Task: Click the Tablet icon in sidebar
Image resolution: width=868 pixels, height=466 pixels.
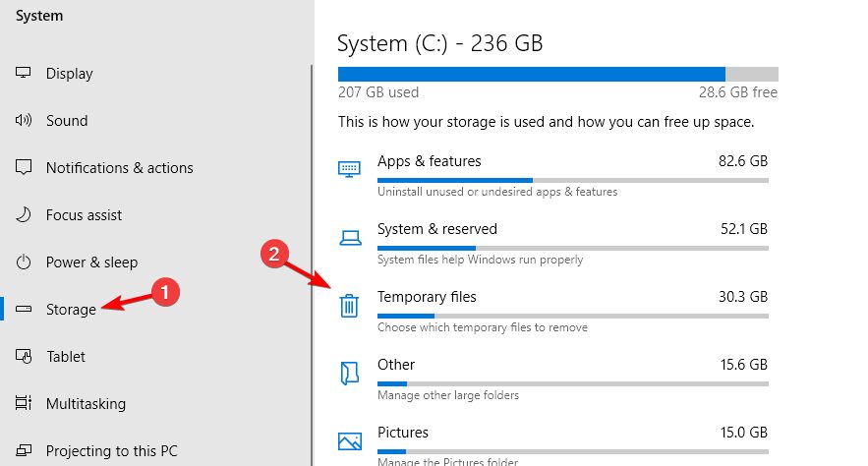Action: coord(25,357)
